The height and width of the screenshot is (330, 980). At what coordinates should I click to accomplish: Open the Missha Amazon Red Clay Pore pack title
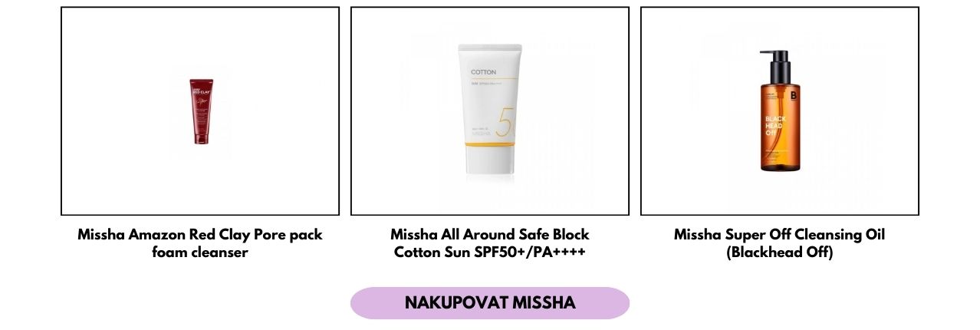coord(200,234)
